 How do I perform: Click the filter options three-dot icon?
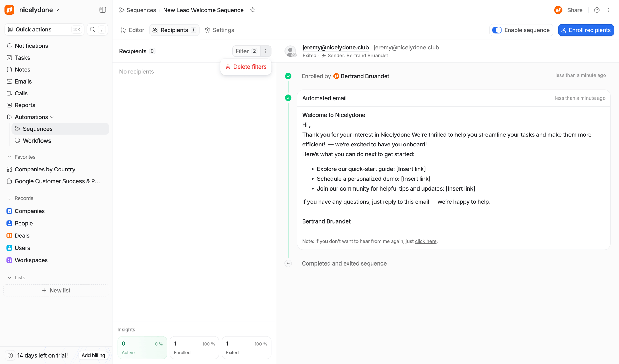(x=266, y=51)
